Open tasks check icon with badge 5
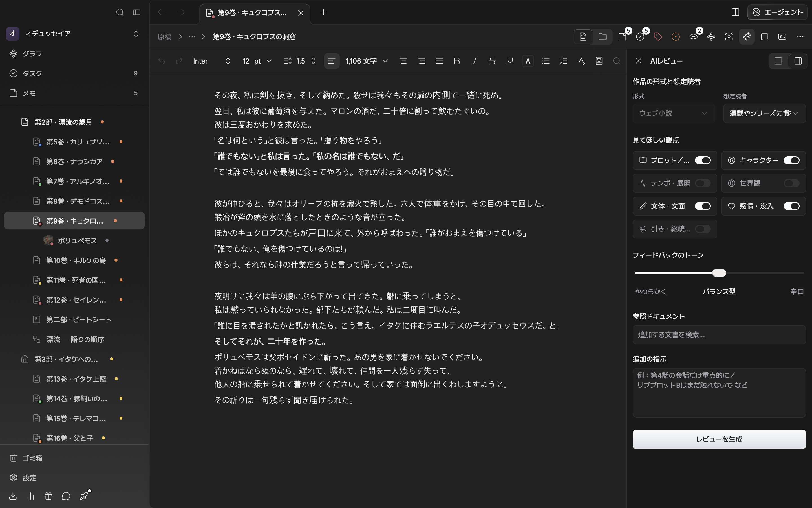The width and height of the screenshot is (812, 508). tap(641, 37)
